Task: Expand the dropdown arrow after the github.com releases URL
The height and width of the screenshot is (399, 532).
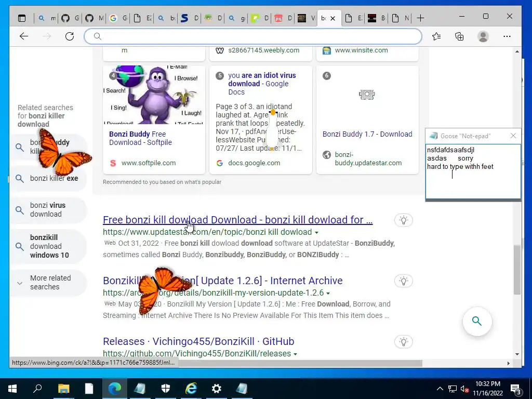Action: 295,354
